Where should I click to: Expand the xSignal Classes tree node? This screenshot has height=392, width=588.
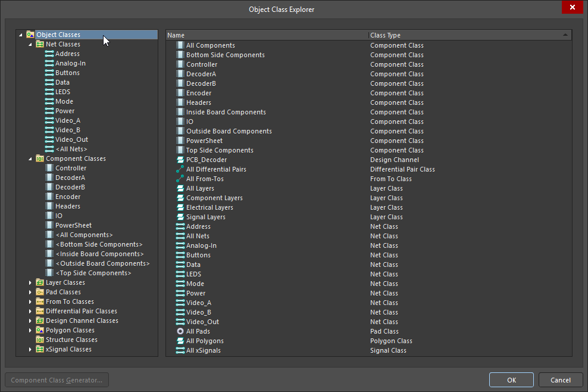tap(30, 349)
